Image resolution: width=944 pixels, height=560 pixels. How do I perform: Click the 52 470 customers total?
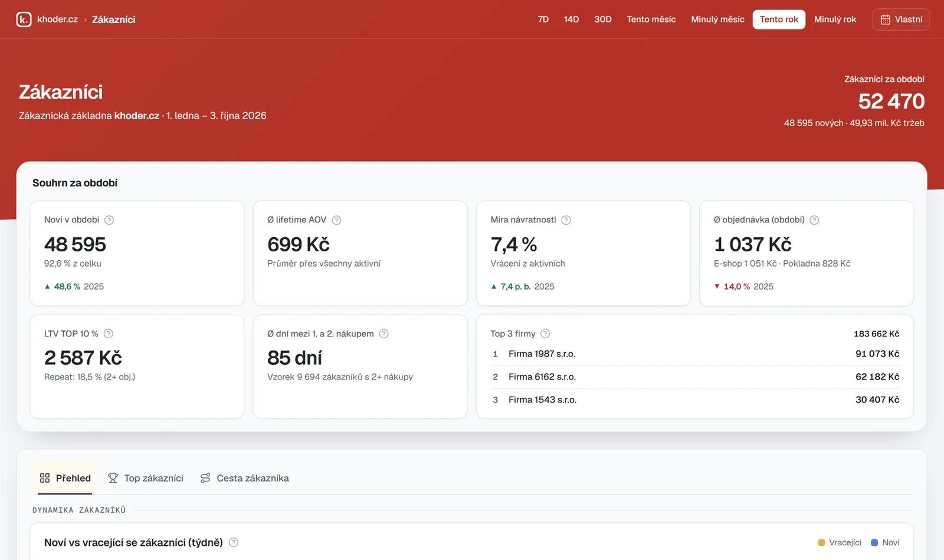(891, 101)
